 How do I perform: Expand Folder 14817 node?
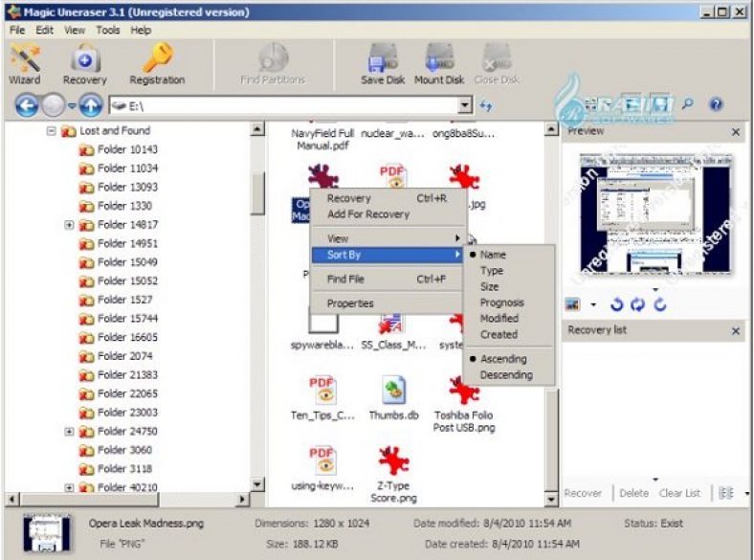[69, 225]
